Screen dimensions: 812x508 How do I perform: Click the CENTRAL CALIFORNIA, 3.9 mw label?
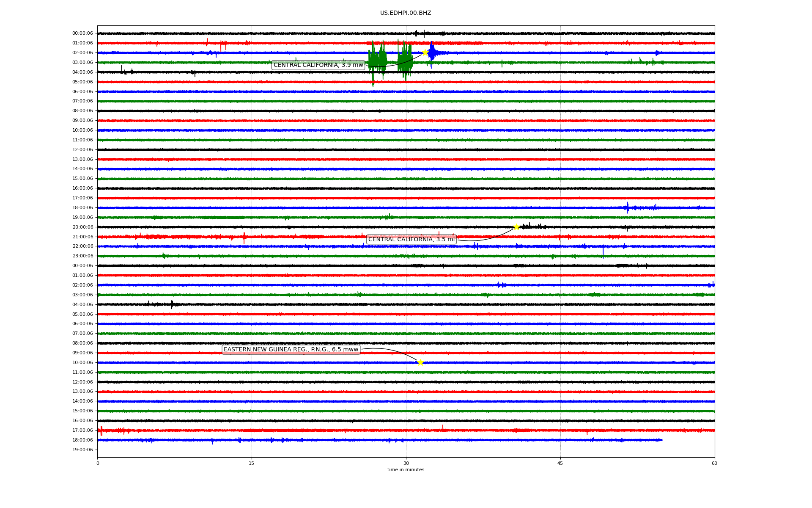tap(318, 65)
